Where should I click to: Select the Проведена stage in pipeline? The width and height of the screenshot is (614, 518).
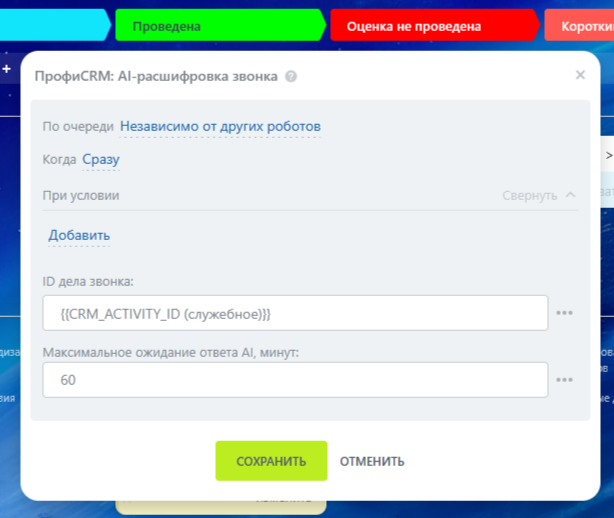coord(220,26)
